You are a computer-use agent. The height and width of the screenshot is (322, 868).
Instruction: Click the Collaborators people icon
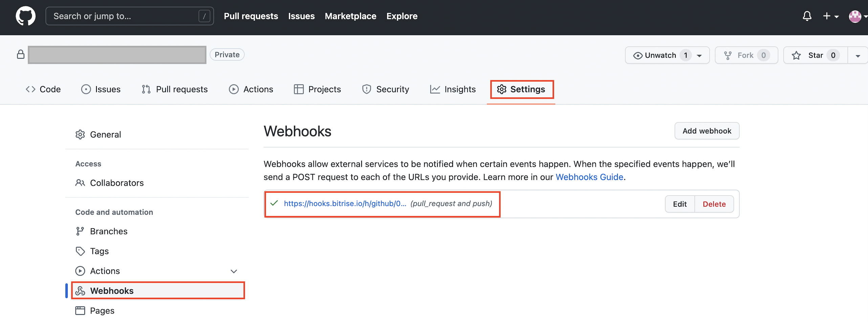click(x=80, y=183)
